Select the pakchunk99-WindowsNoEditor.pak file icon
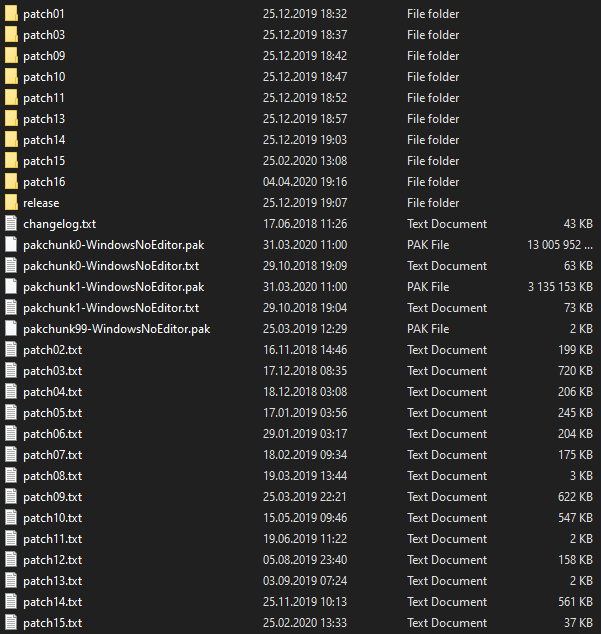Image resolution: width=601 pixels, height=634 pixels. point(11,329)
